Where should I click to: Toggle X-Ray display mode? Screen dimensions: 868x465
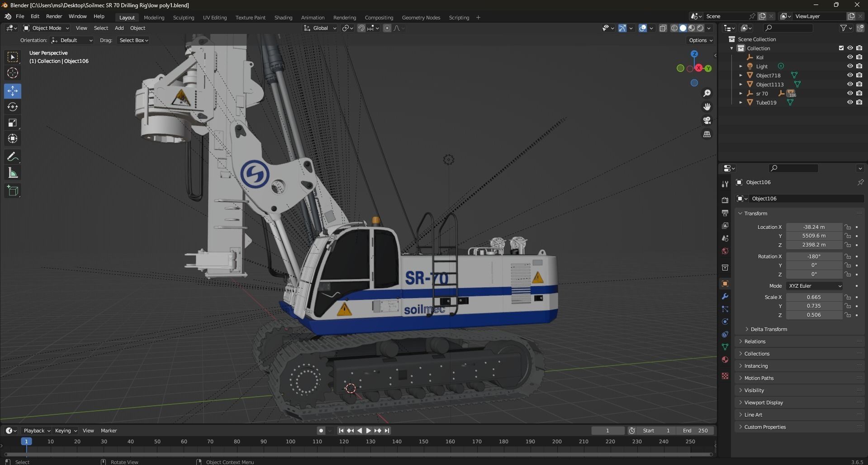[663, 28]
